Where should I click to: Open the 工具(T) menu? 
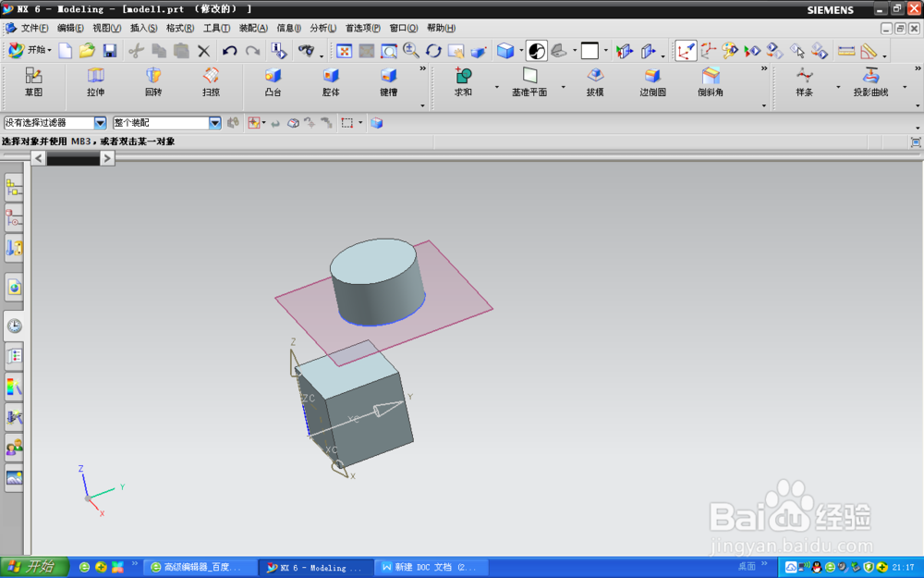point(216,28)
